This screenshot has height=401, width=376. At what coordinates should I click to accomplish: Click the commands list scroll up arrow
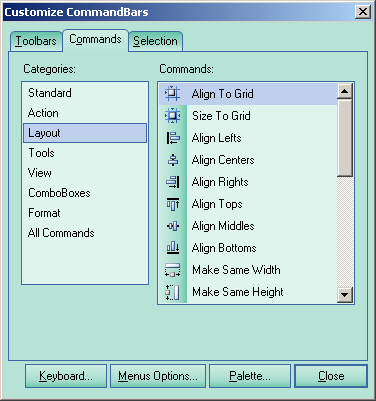(345, 91)
